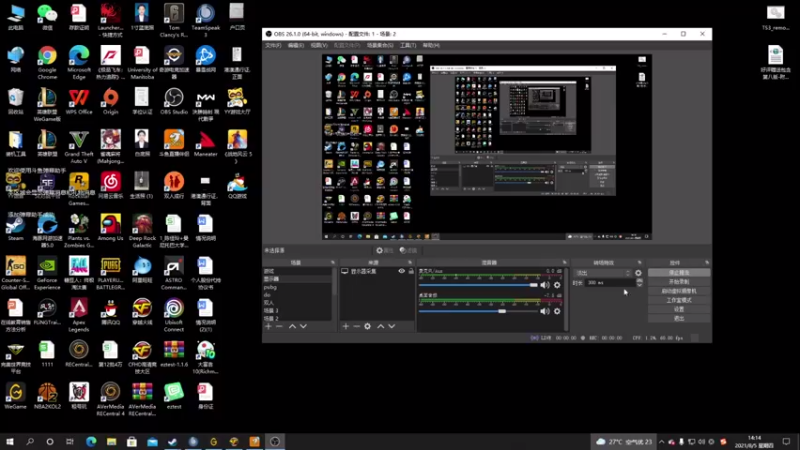Image resolution: width=800 pixels, height=450 pixels.
Task: Enable 工作室模式 studio mode button
Action: coord(679,300)
